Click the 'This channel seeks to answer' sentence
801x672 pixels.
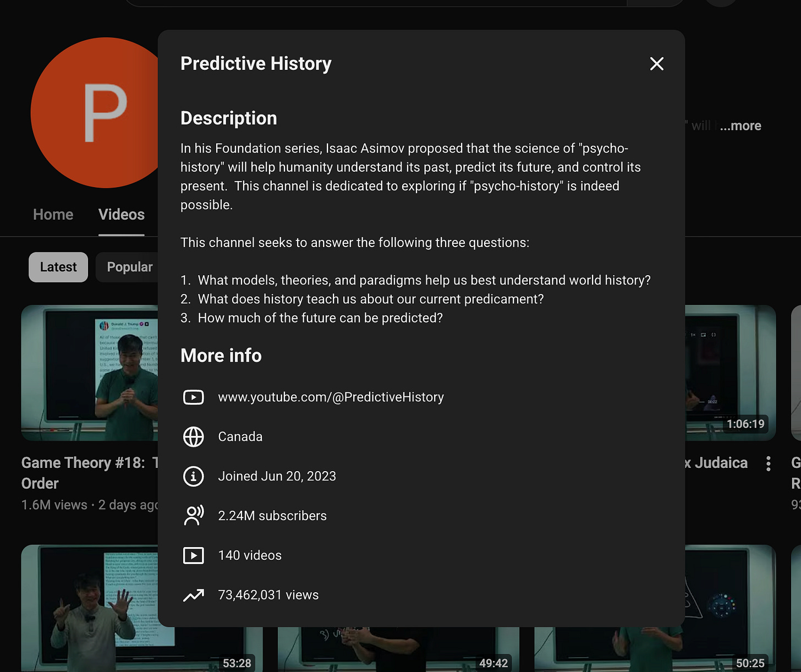(x=355, y=243)
